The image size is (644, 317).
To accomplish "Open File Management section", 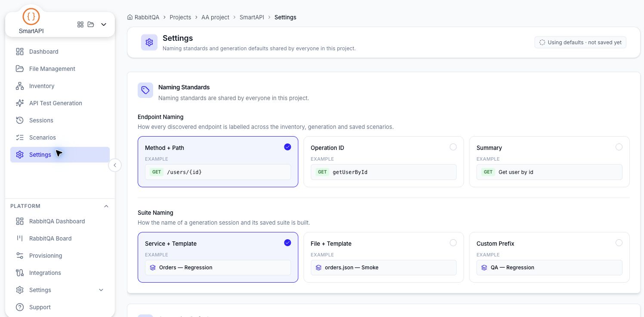I will click(x=60, y=69).
